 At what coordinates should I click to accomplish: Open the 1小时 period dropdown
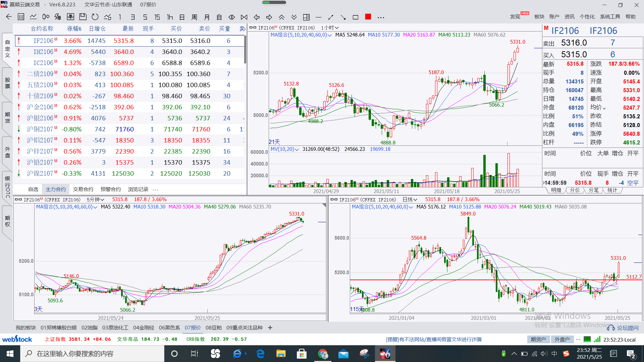point(330,28)
